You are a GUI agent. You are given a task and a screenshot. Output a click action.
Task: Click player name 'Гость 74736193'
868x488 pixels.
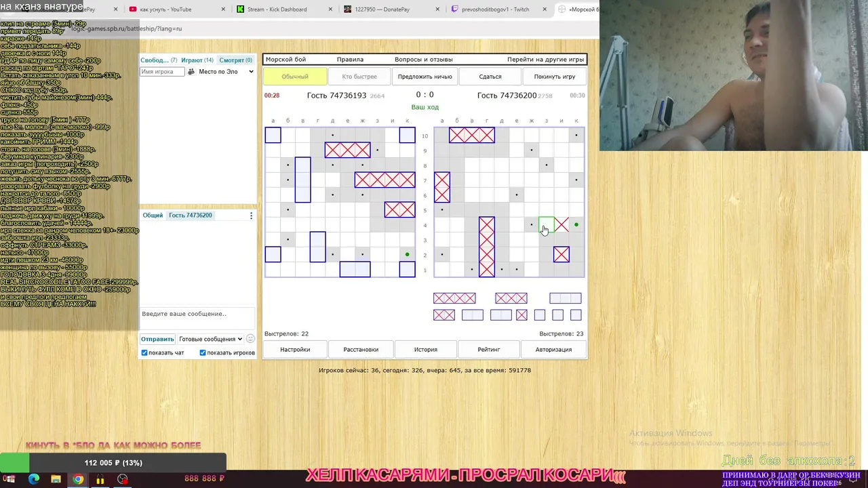coord(336,96)
